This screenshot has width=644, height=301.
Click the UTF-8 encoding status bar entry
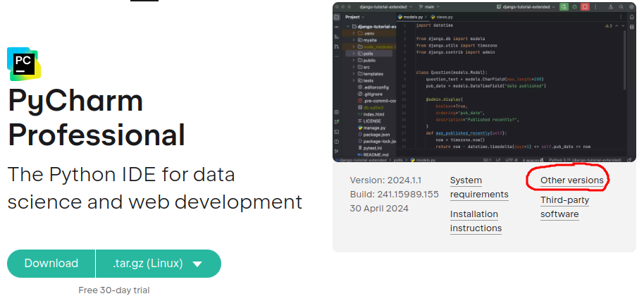point(512,160)
